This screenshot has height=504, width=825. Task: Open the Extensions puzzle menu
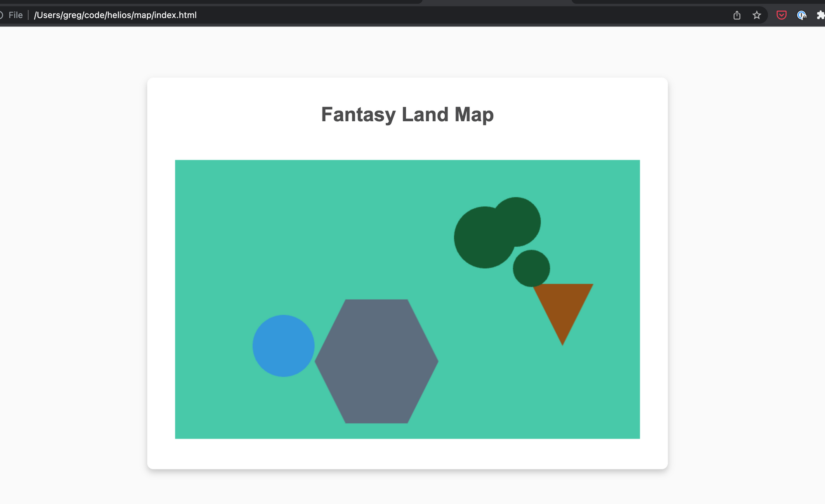(x=820, y=15)
